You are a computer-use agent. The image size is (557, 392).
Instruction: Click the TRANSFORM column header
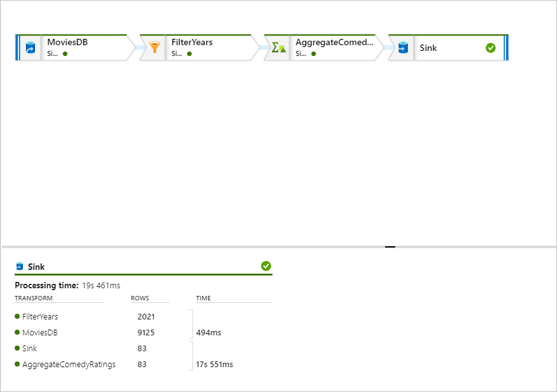pos(34,298)
